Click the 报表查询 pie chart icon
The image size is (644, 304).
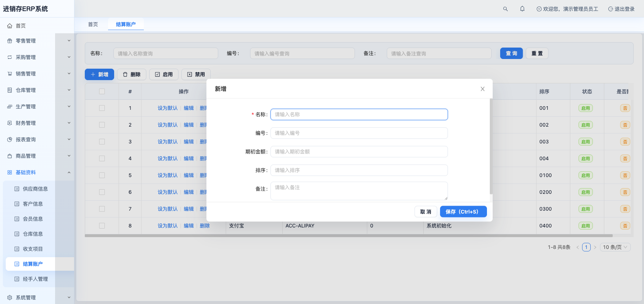coord(10,139)
